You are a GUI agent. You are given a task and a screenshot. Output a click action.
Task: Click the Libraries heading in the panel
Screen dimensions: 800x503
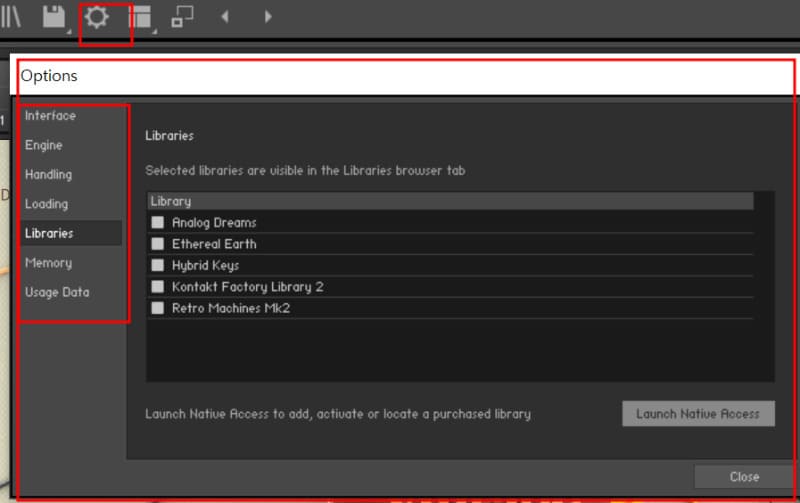click(169, 136)
